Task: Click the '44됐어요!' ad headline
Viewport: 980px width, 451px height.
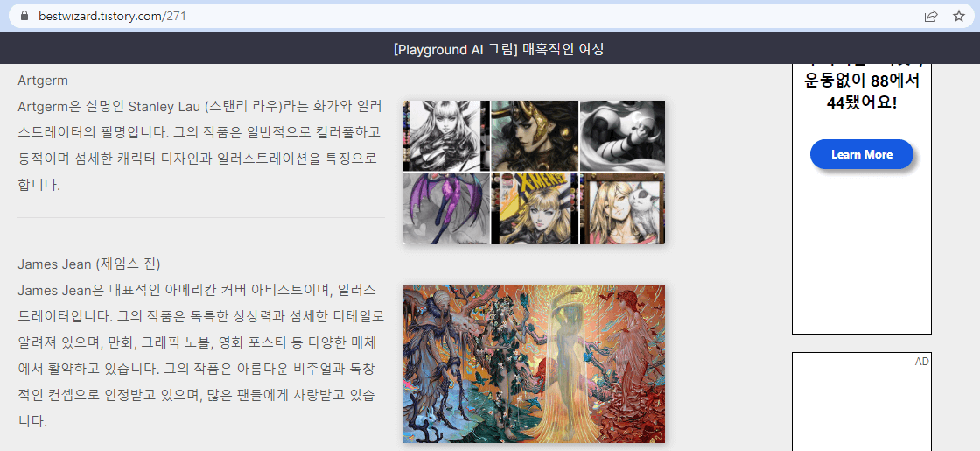Action: click(861, 102)
